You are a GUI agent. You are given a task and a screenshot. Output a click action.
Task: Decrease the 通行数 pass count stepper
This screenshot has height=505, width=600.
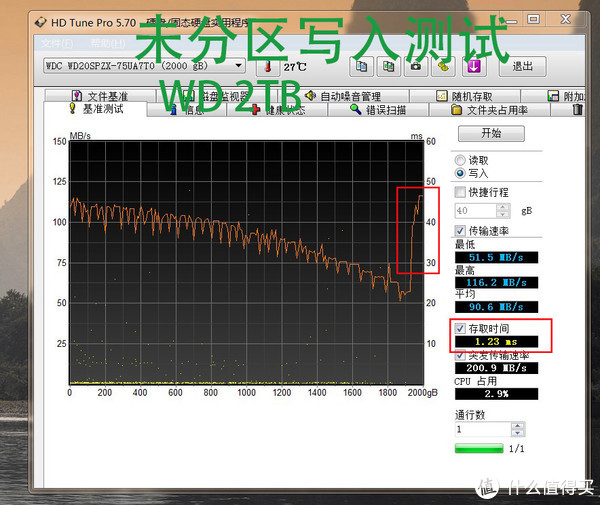click(518, 433)
